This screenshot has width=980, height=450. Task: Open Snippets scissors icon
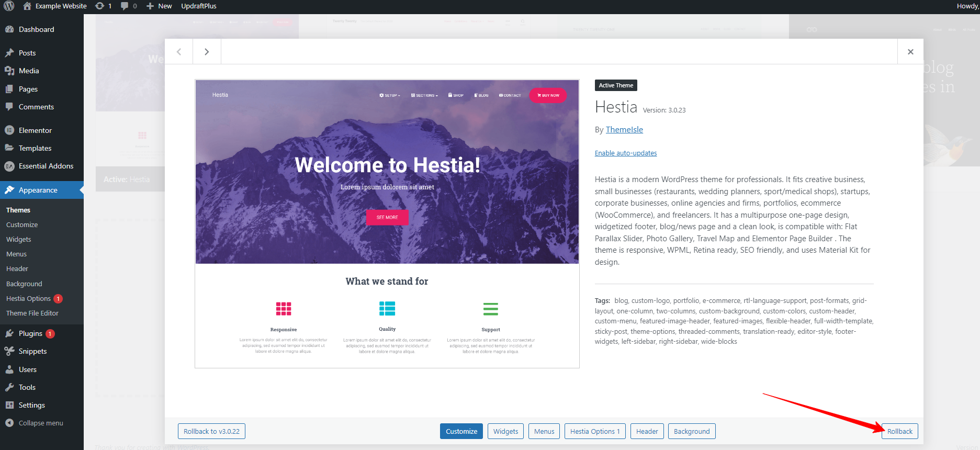(9, 351)
